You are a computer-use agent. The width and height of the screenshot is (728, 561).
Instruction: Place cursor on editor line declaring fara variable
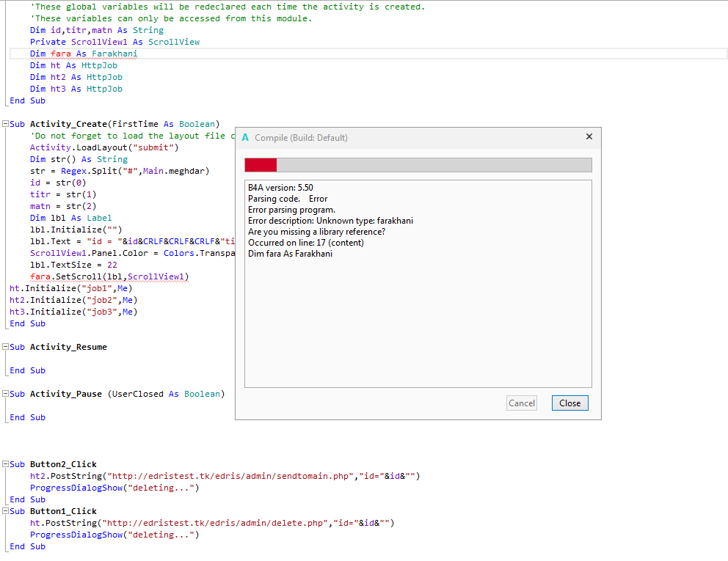coord(84,54)
